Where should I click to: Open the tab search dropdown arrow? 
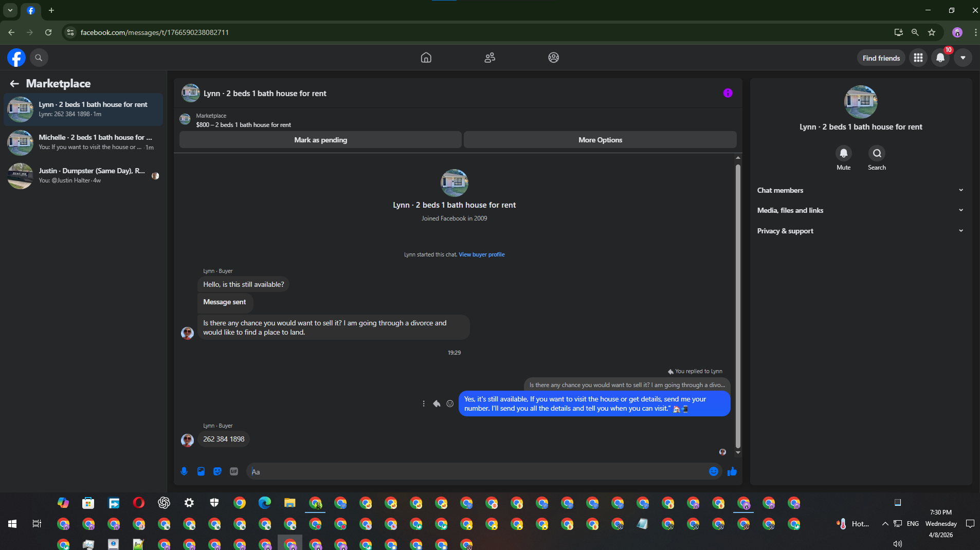click(10, 10)
